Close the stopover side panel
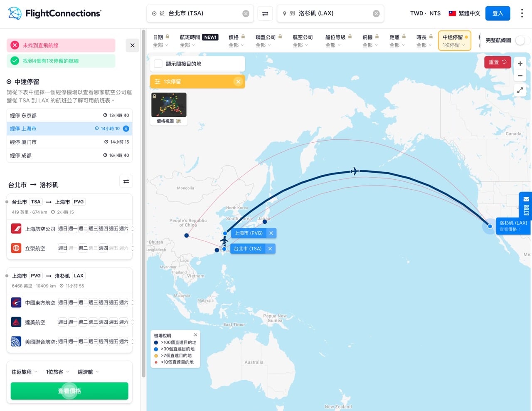The image size is (532, 411). click(132, 45)
